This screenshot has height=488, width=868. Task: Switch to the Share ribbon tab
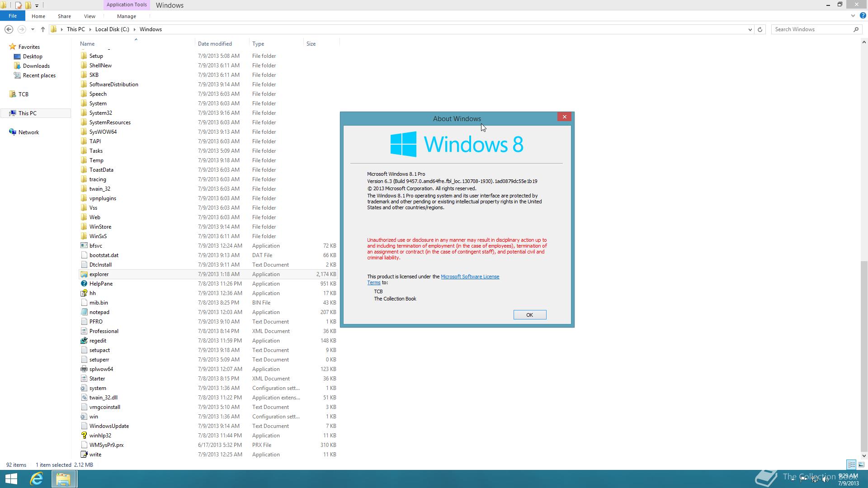point(64,16)
